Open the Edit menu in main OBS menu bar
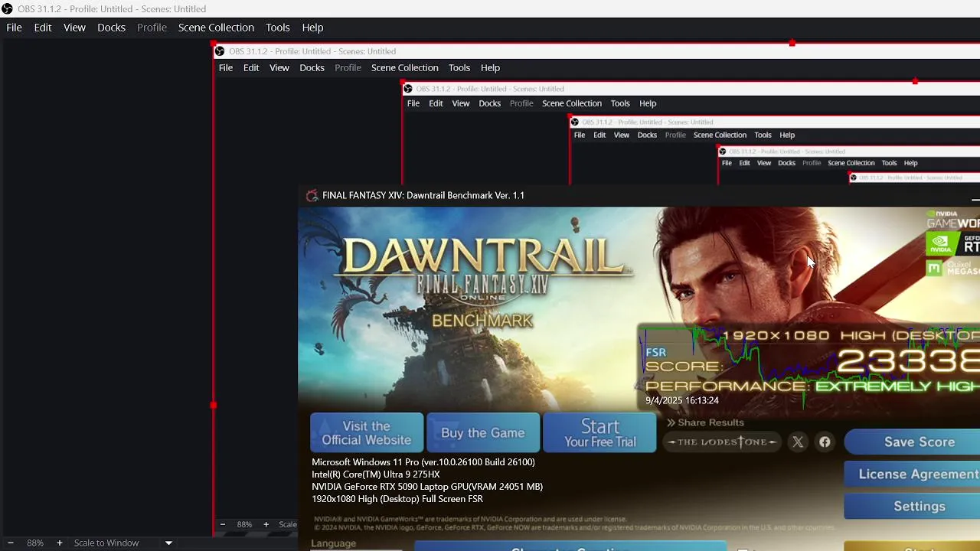The width and height of the screenshot is (980, 551). coord(43,28)
